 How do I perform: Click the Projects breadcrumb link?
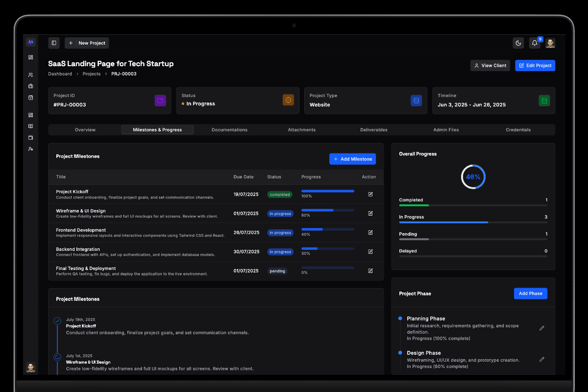[91, 73]
